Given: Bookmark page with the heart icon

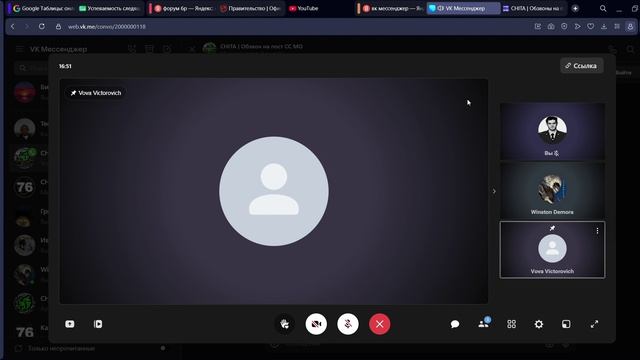Looking at the screenshot, I should tap(591, 27).
